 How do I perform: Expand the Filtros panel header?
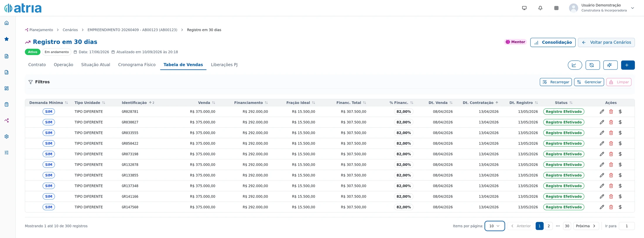(x=39, y=82)
